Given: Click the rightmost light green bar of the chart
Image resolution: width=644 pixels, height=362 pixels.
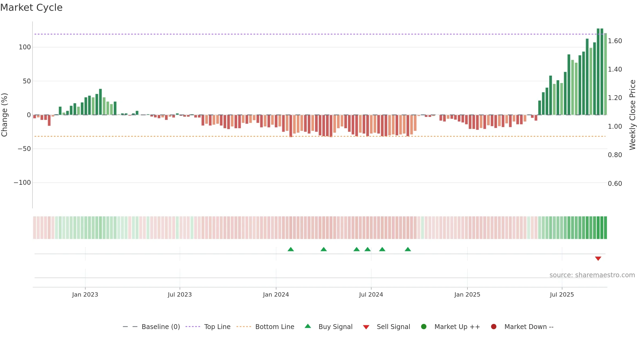Looking at the screenshot, I should pos(605,74).
